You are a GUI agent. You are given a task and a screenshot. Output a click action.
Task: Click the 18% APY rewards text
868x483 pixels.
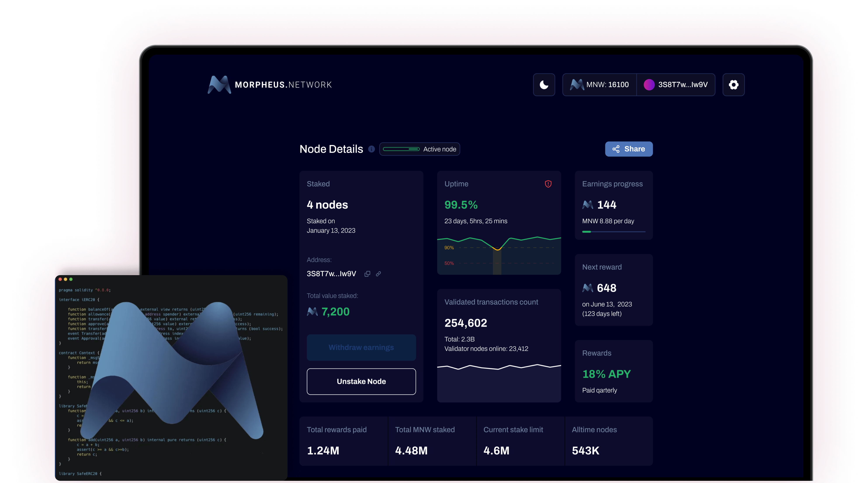606,374
